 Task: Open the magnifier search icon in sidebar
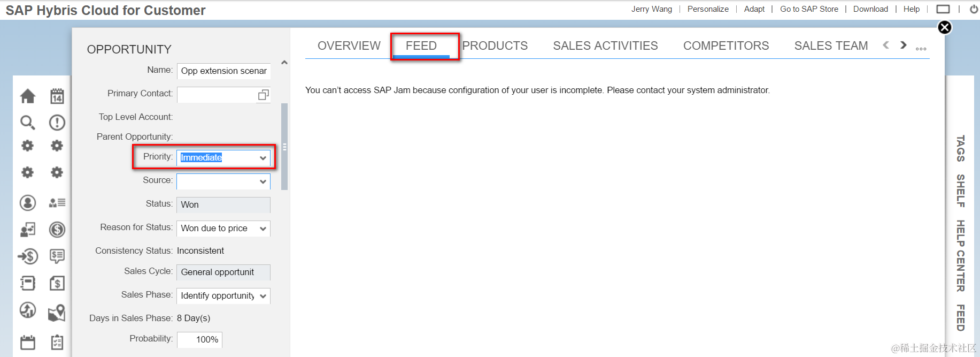28,123
